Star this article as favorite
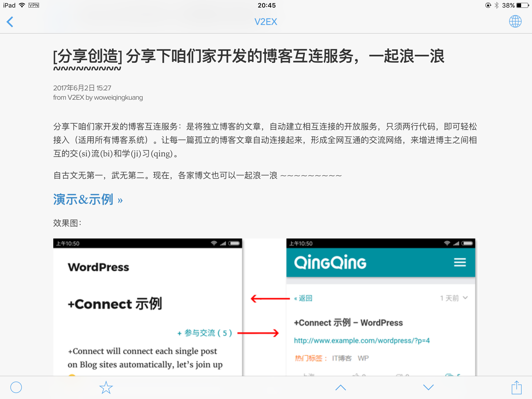532x399 pixels. click(x=106, y=387)
